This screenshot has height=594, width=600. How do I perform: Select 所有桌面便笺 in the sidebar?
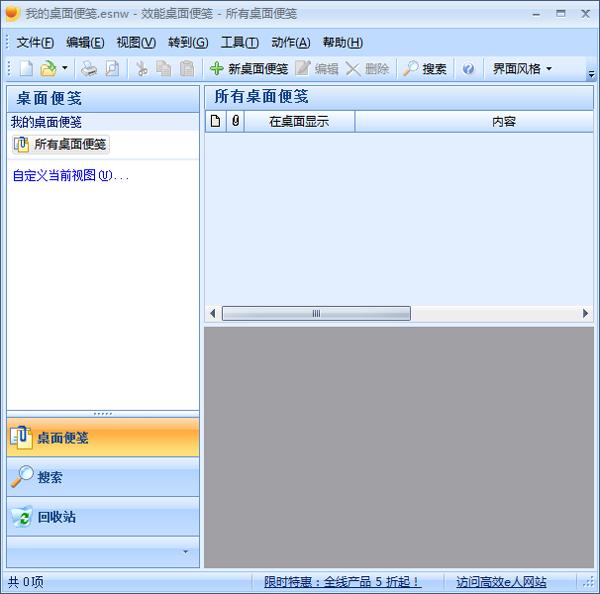click(x=61, y=145)
